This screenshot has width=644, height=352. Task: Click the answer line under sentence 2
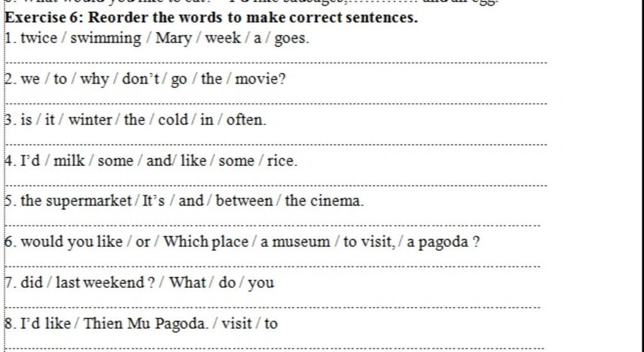(275, 104)
